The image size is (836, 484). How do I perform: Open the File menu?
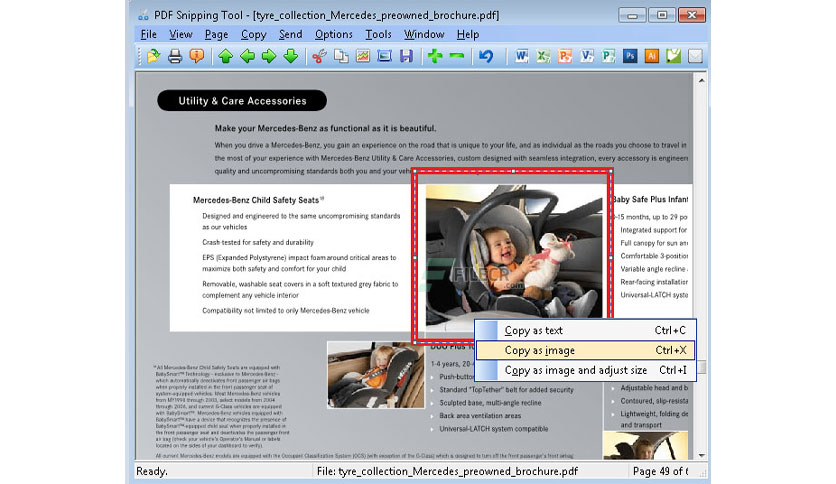(149, 35)
